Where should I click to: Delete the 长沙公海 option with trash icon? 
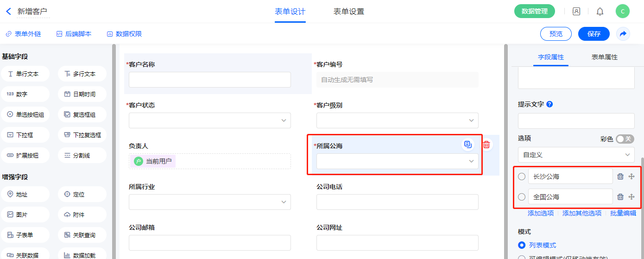tap(620, 176)
